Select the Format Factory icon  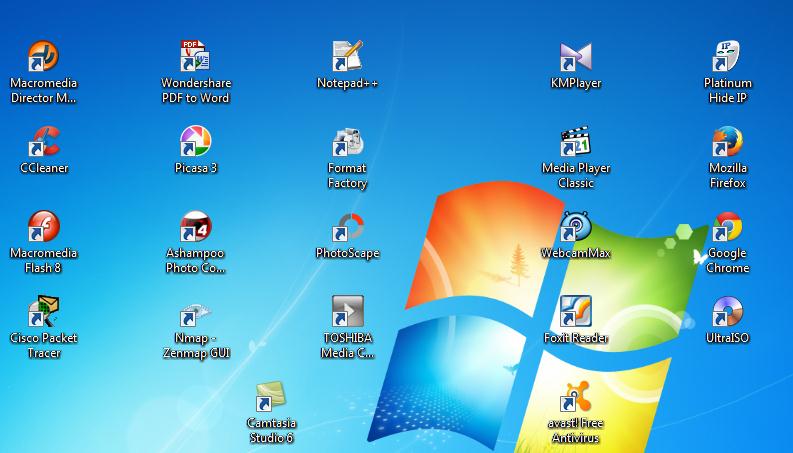[x=347, y=141]
